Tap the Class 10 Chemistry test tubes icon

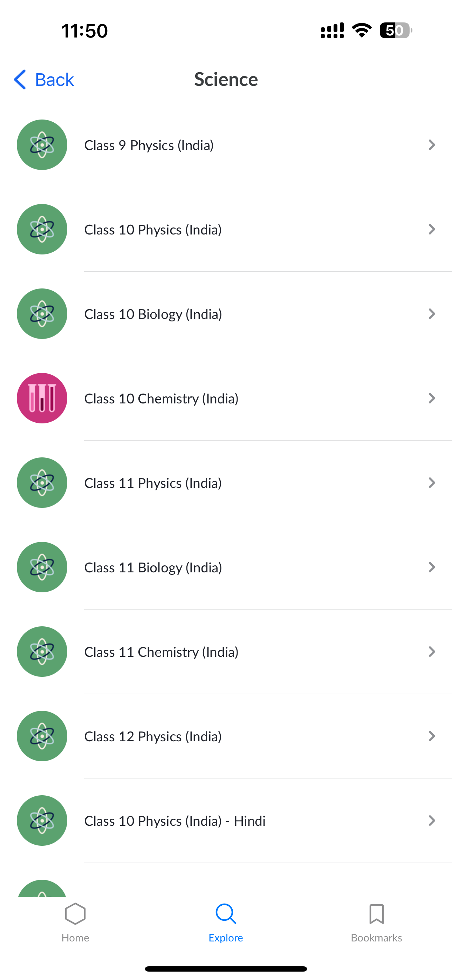(x=42, y=398)
